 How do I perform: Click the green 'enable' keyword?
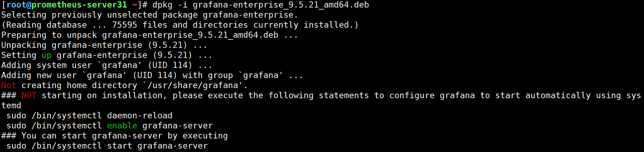coord(122,125)
